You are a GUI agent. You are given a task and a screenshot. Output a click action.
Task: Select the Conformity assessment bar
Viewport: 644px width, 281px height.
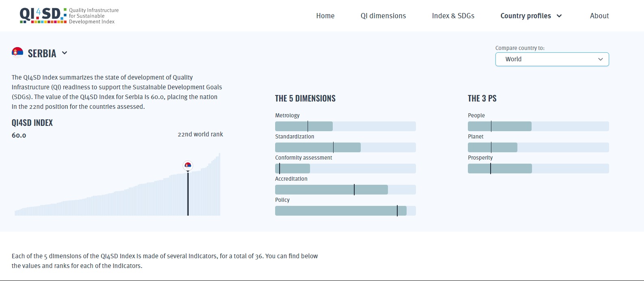pyautogui.click(x=345, y=169)
